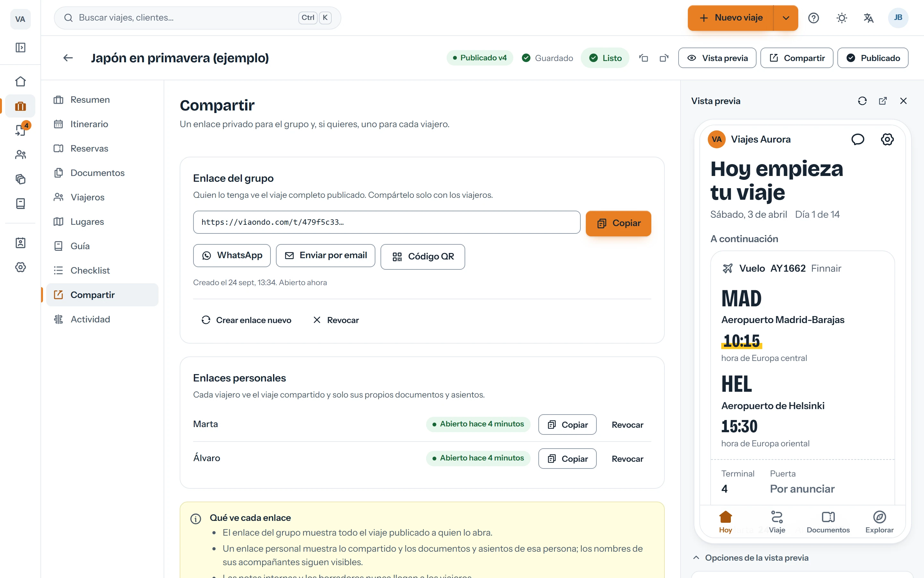924x578 pixels.
Task: Close the Vista previa panel
Action: [903, 101]
